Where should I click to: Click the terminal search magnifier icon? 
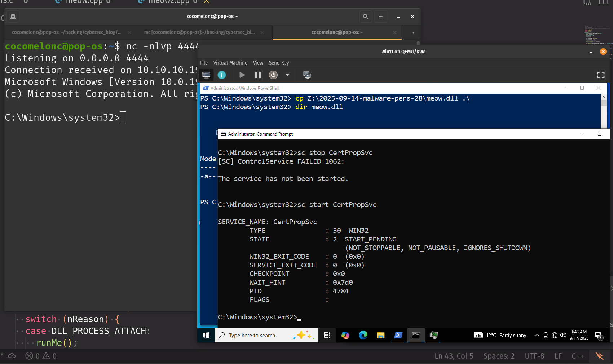tap(366, 17)
